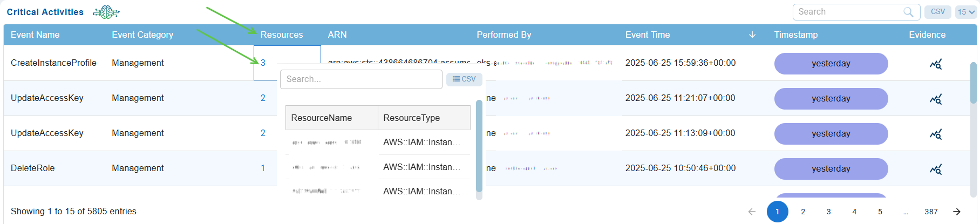Screen dimensions: 980x224
Task: Open evidence icon for the DeleteRole event
Action: (x=935, y=169)
